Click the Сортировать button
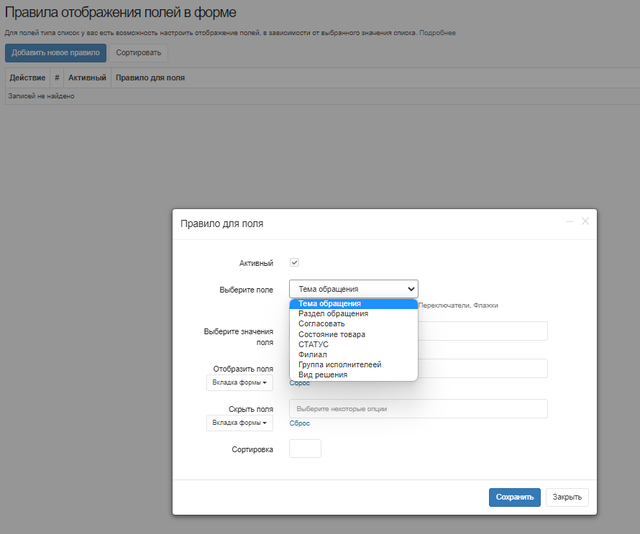 click(x=138, y=53)
